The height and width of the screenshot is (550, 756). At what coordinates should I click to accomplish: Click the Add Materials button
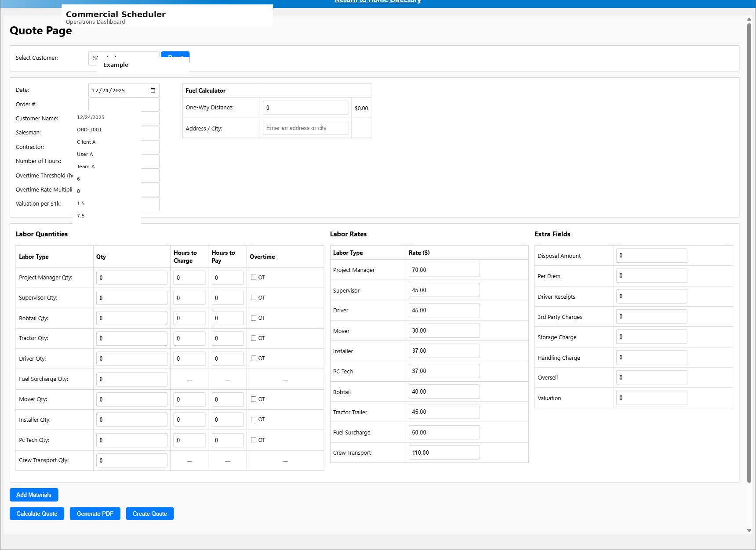click(33, 495)
